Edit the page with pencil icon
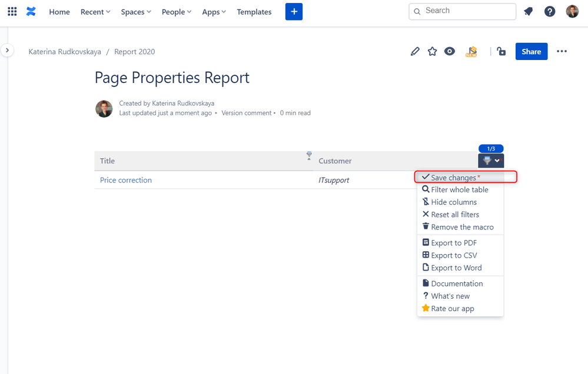This screenshot has width=588, height=374. (x=415, y=51)
